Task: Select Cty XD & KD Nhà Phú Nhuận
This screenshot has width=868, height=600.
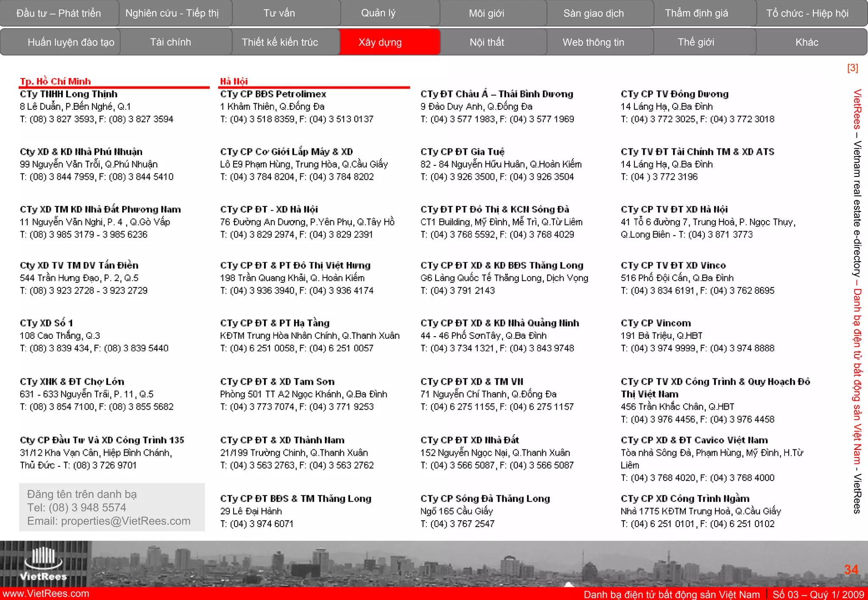Action: pyautogui.click(x=81, y=152)
